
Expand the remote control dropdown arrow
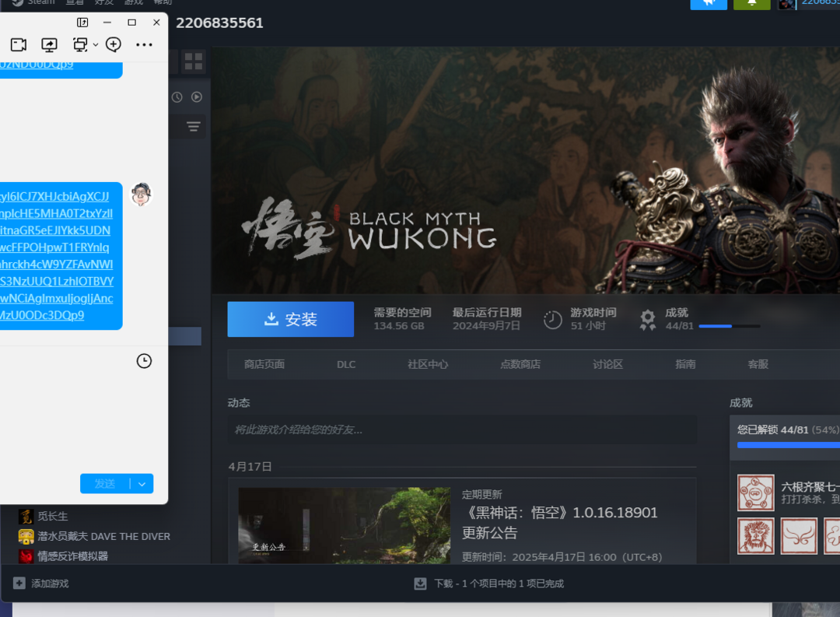coord(96,45)
